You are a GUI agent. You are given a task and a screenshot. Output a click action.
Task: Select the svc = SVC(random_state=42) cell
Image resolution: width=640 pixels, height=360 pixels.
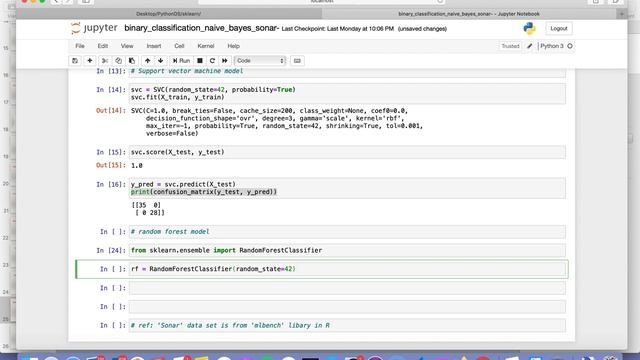click(x=347, y=93)
